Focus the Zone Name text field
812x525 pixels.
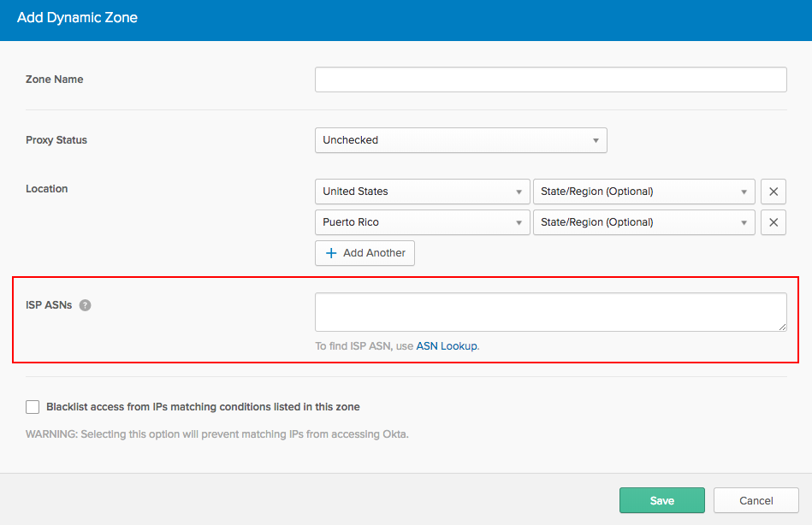click(550, 80)
